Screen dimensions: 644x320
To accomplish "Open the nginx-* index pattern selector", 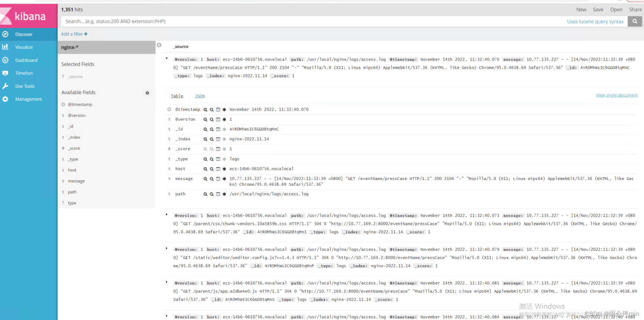I will pyautogui.click(x=107, y=47).
